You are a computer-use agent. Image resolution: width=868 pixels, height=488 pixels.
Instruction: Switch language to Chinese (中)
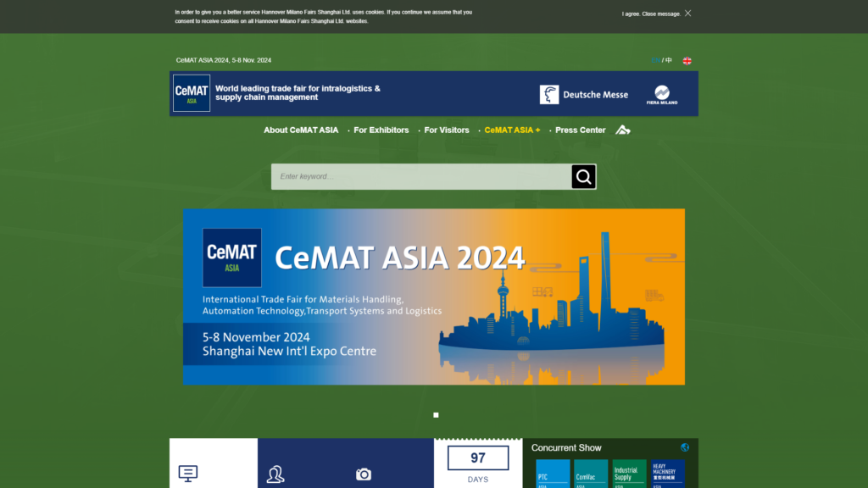[x=669, y=60]
